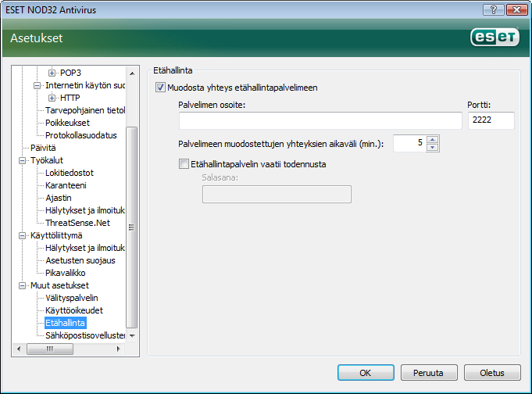Expand the HTTP tree node
Screen dimensions: 532x394
coord(52,98)
